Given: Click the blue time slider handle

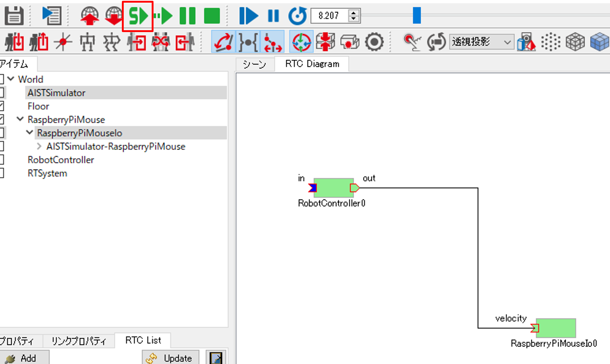Looking at the screenshot, I should coord(416,16).
